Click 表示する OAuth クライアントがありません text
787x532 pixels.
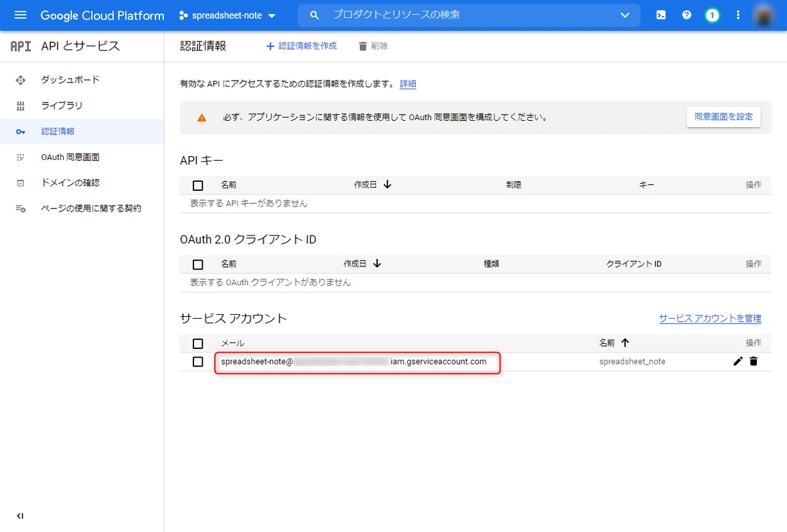click(270, 282)
